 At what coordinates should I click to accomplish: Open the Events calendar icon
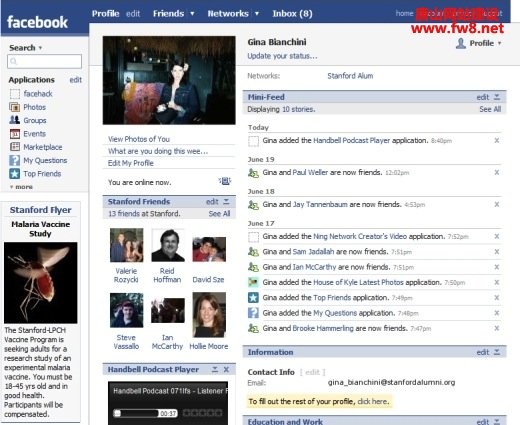coord(15,134)
